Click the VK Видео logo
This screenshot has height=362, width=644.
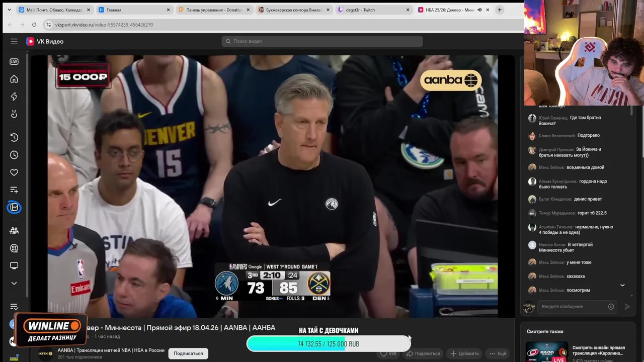45,41
